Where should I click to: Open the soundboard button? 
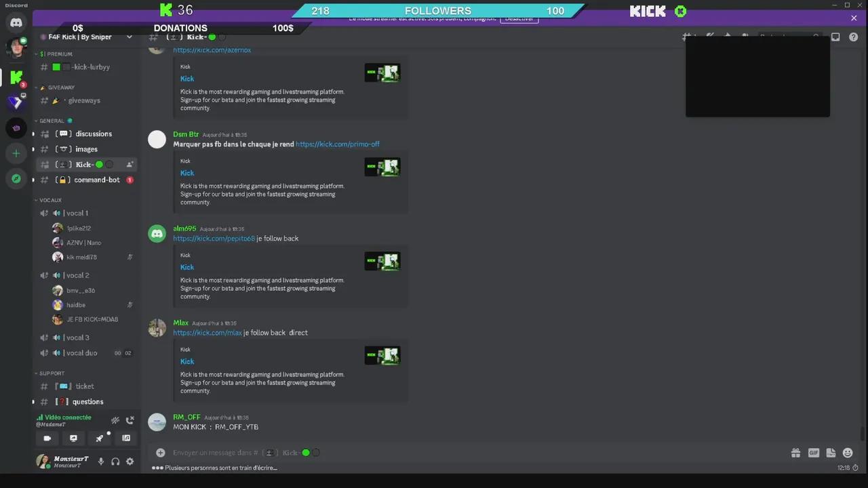(x=126, y=439)
